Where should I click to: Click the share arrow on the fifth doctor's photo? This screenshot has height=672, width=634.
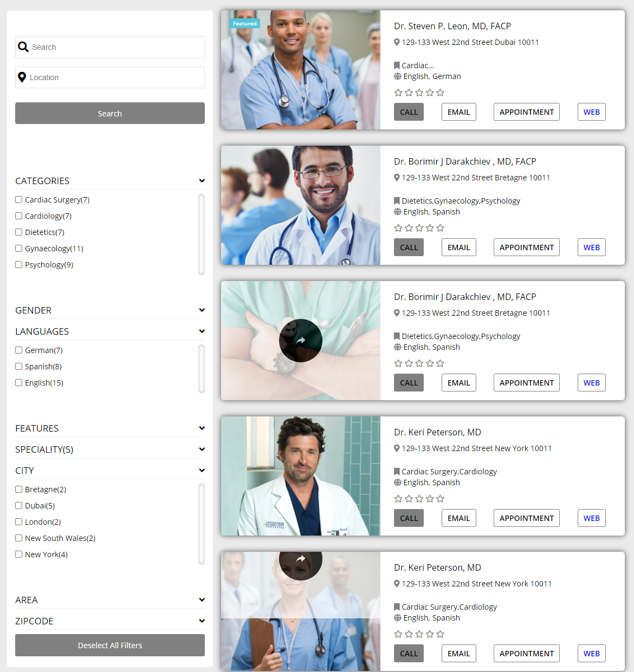[301, 559]
